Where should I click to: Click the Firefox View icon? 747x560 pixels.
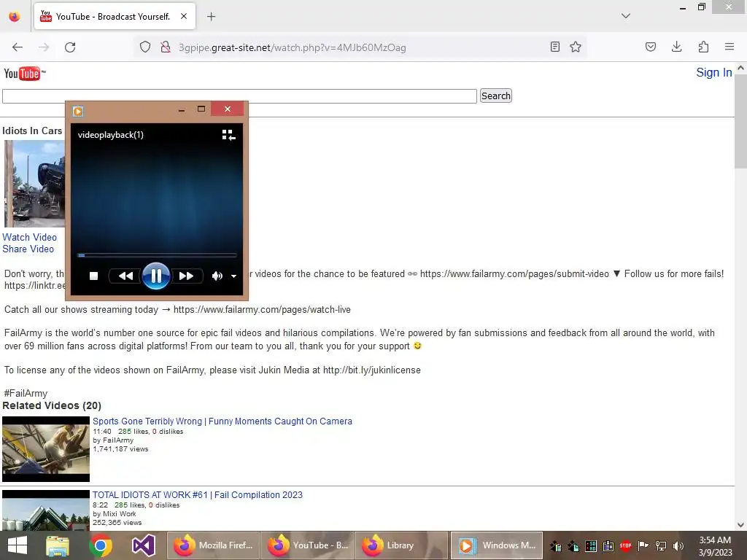tap(15, 17)
